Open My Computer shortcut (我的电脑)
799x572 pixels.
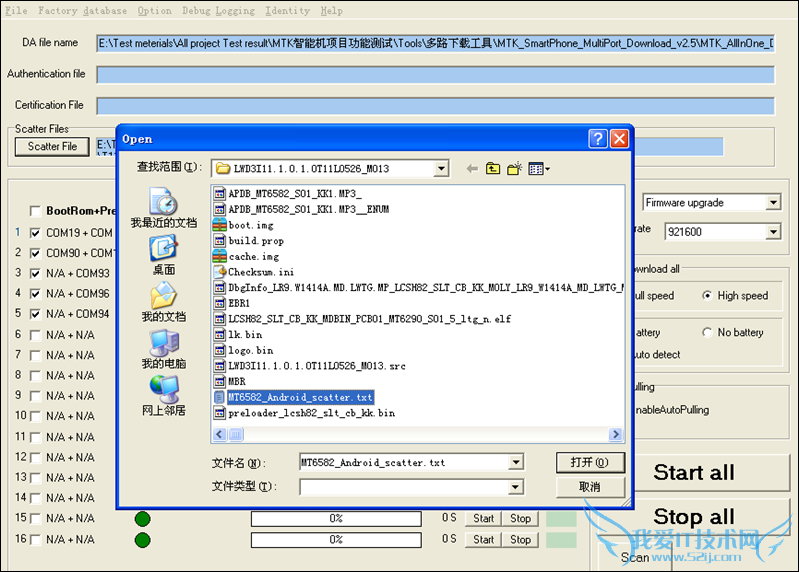pos(164,349)
